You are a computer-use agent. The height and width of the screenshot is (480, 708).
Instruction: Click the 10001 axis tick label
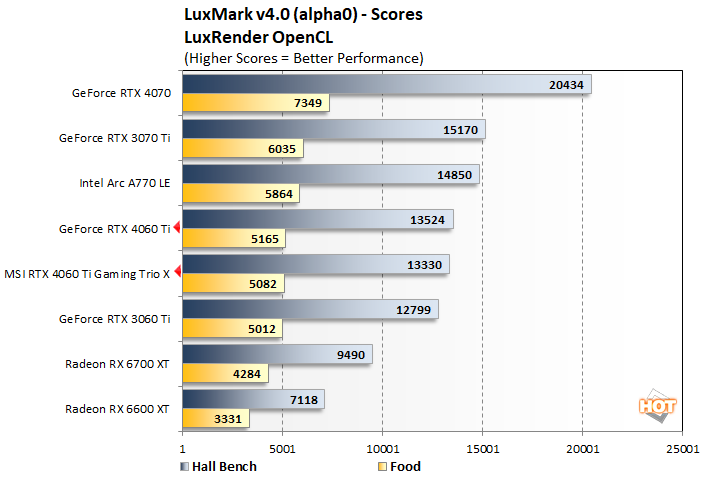pyautogui.click(x=382, y=449)
